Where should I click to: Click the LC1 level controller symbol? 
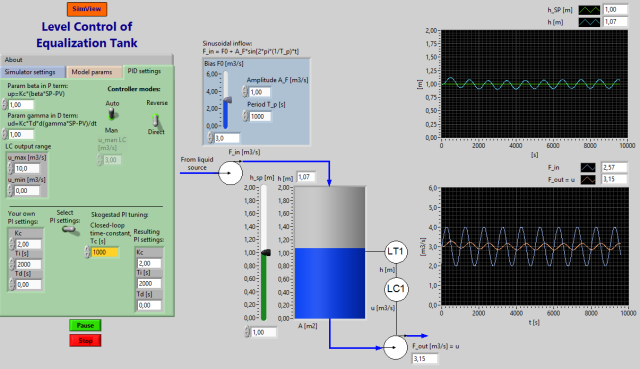coord(396,289)
